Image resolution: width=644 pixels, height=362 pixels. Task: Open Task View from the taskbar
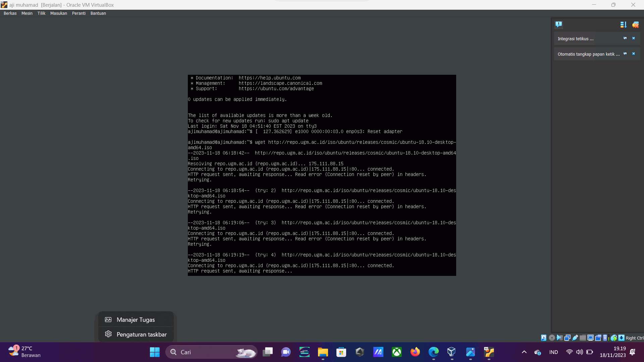click(268, 352)
